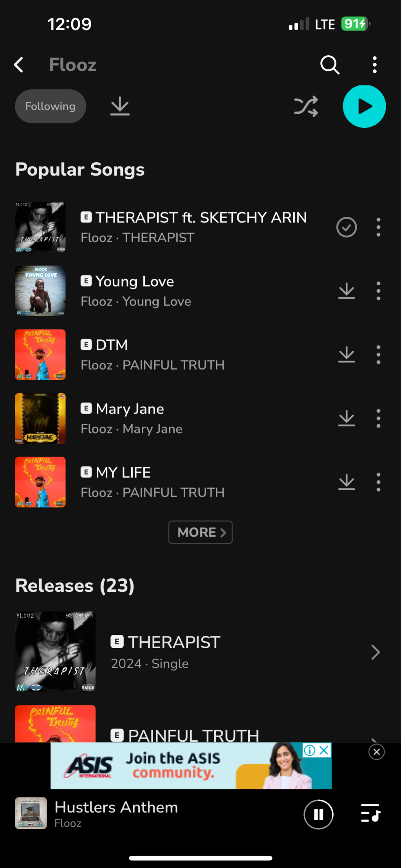Download the Mary Jane song

coord(347,419)
